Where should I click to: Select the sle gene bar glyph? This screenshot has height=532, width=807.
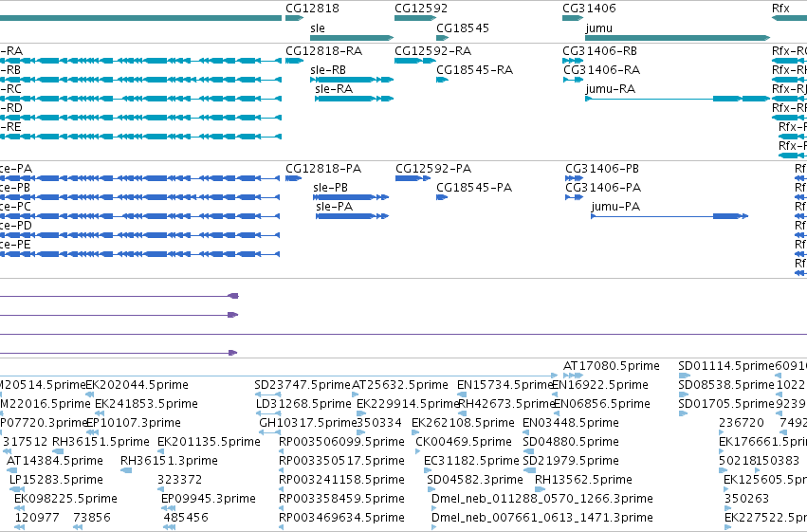352,38
